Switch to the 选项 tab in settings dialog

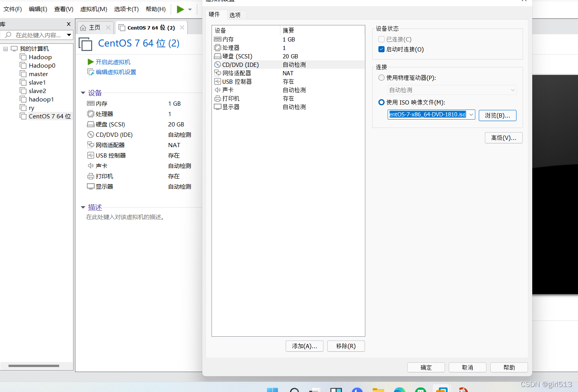[235, 15]
